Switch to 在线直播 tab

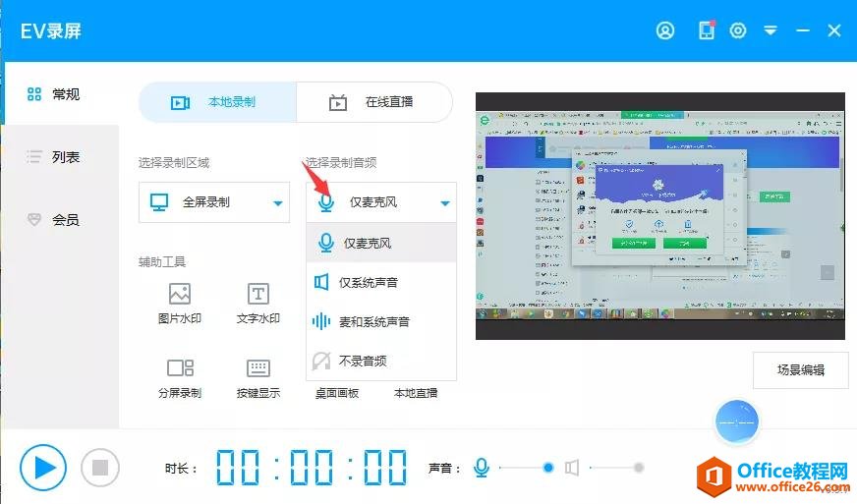click(374, 102)
